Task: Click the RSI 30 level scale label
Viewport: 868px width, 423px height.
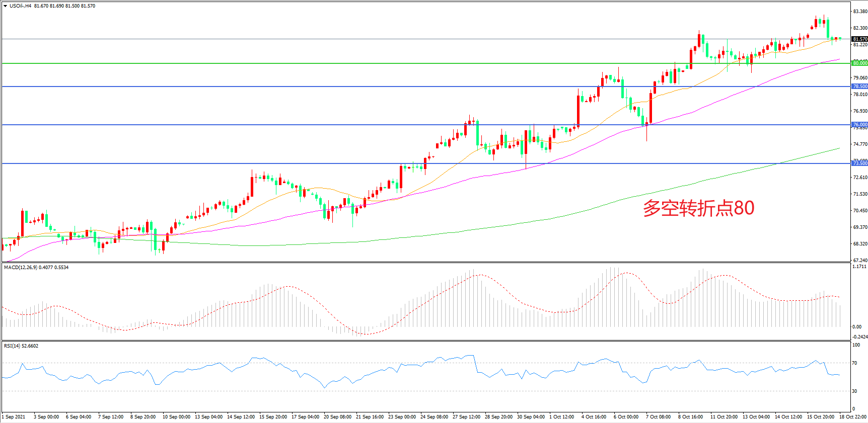Action: [855, 391]
